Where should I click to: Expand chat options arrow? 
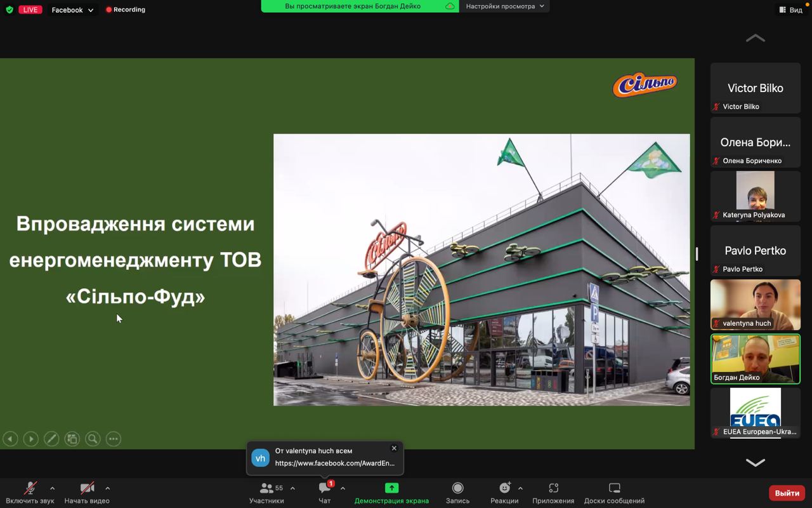[x=343, y=488]
